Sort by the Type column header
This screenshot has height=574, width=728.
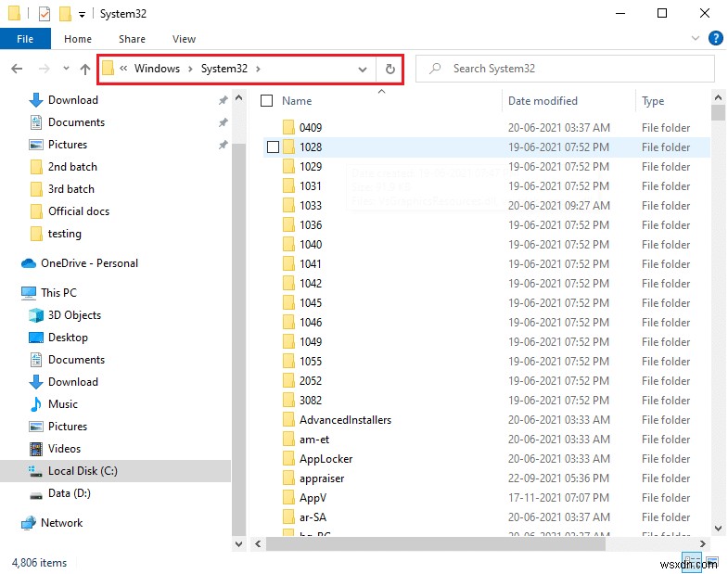point(653,101)
